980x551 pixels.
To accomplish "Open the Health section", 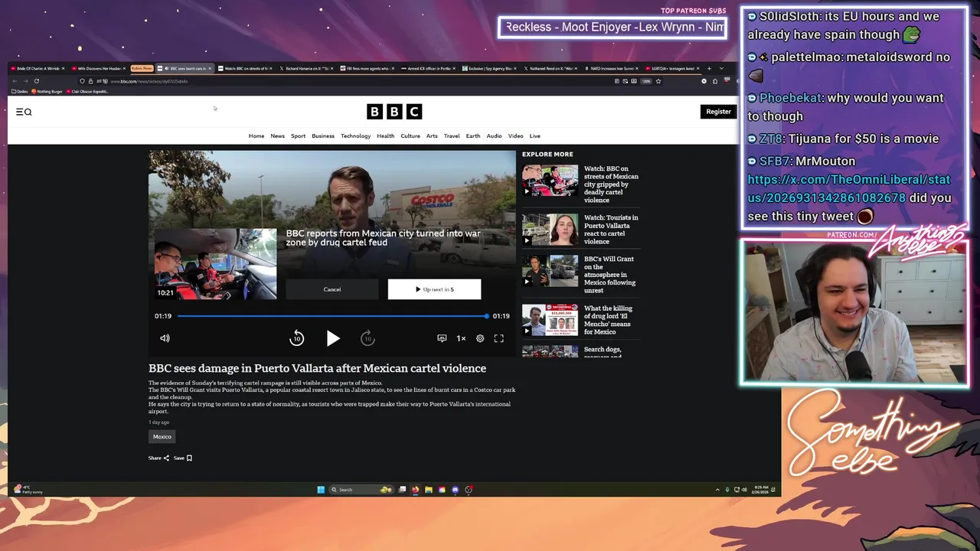I will 385,136.
